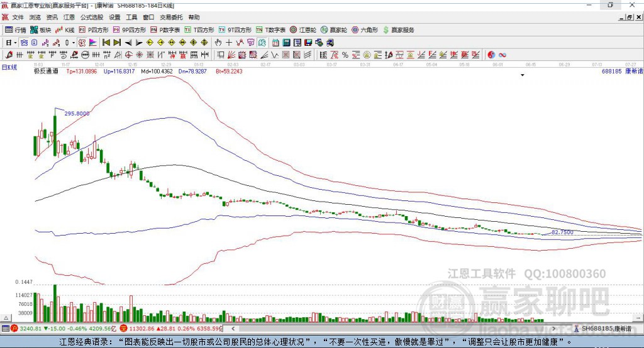Image resolution: width=644 pixels, height=348 pixels.
Task: Click the horizontal scrollbar left arrow
Action: pyautogui.click(x=233, y=329)
